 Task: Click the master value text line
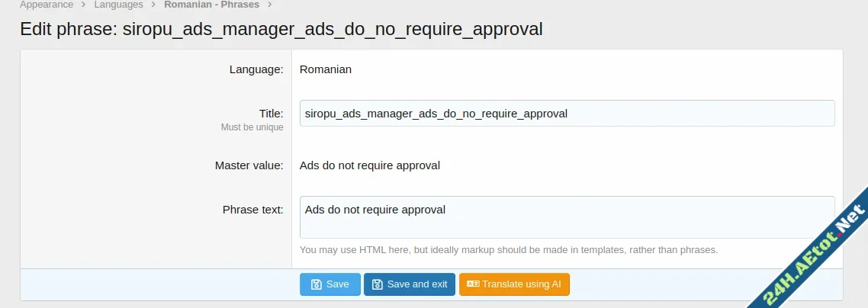tap(370, 165)
